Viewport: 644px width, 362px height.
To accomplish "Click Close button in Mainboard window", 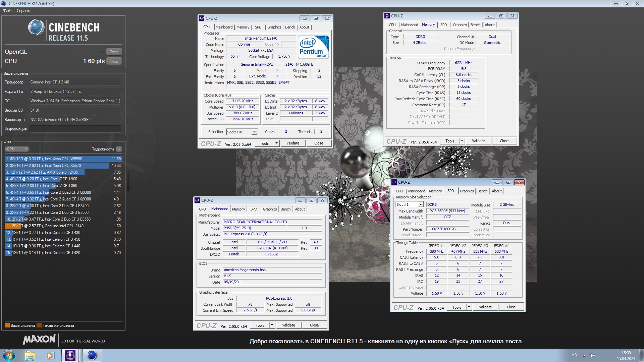I will coord(314,325).
